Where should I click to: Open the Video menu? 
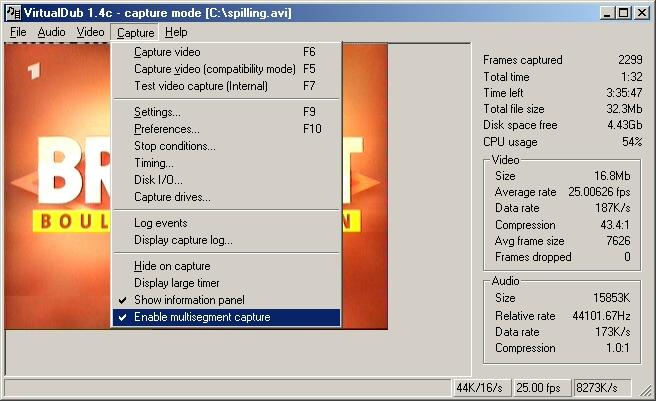point(90,32)
